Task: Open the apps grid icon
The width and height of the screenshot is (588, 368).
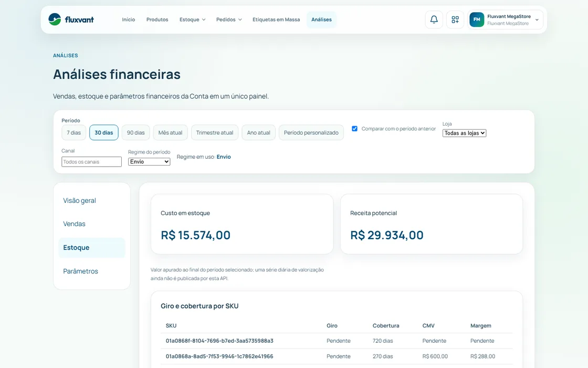Action: [x=455, y=19]
